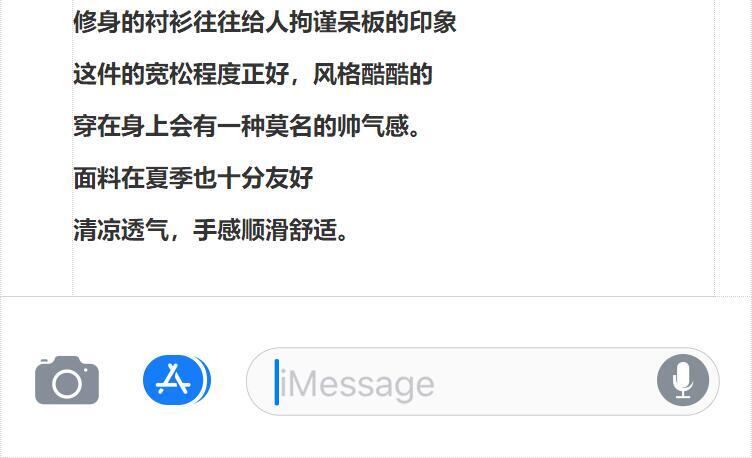The width and height of the screenshot is (752, 458).
Task: Click the phrase 修身的衬衫
Action: pos(133,22)
